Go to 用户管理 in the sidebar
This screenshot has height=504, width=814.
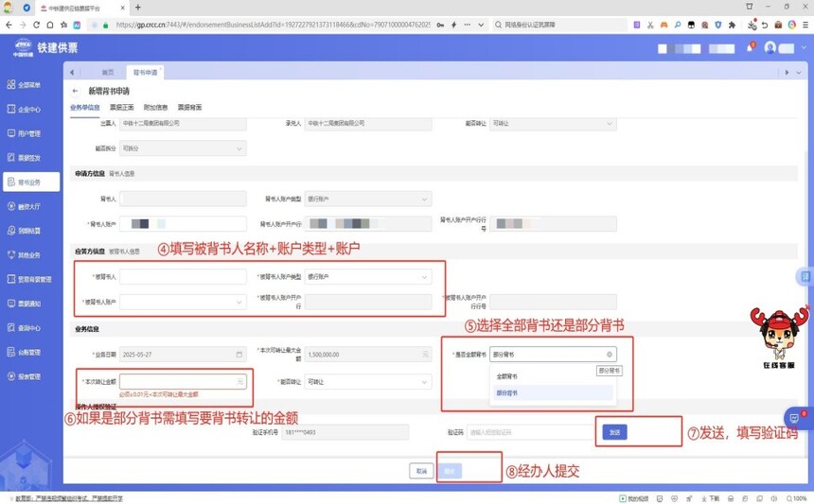pos(29,134)
